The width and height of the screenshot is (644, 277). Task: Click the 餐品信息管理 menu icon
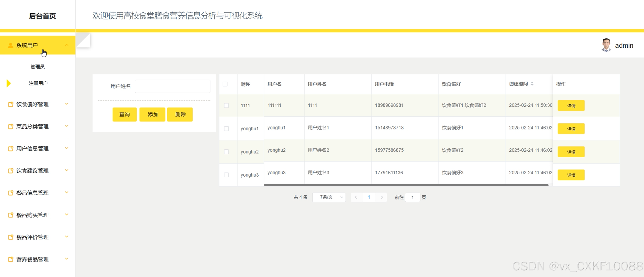[11, 193]
